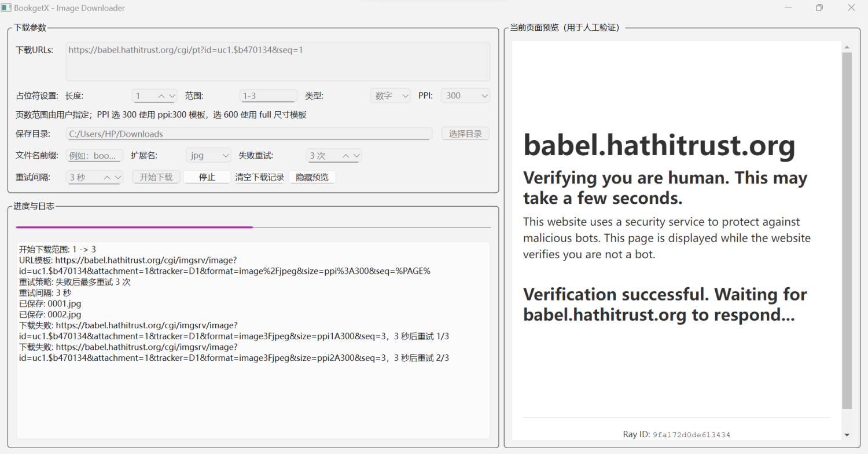The height and width of the screenshot is (454, 868).
Task: Open the 类型 dropdown showing 数字
Action: point(391,96)
